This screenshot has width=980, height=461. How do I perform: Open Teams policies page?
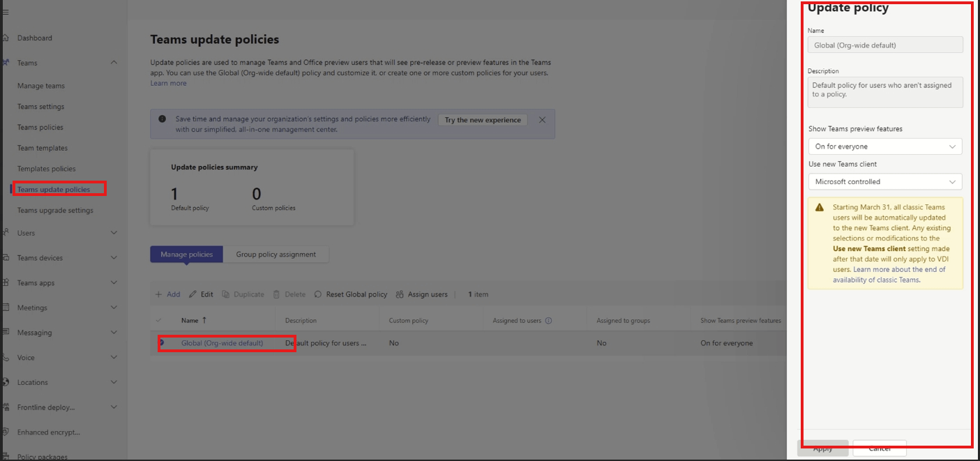click(40, 128)
